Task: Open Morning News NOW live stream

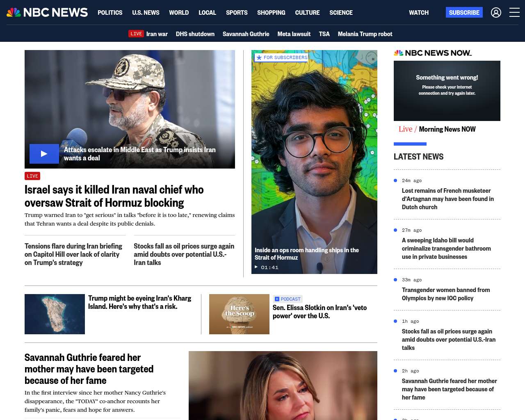Action: click(x=447, y=129)
